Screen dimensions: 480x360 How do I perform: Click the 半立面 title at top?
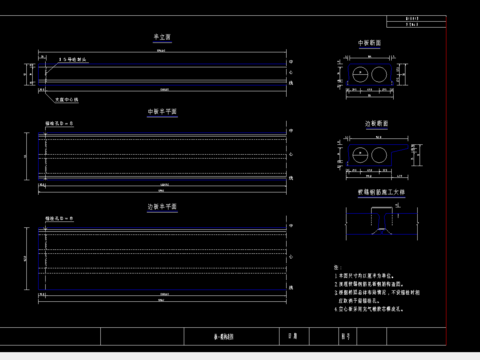coord(162,37)
